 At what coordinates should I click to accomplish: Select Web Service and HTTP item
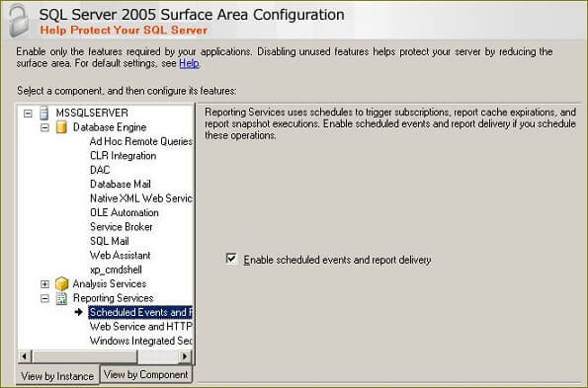tap(141, 326)
